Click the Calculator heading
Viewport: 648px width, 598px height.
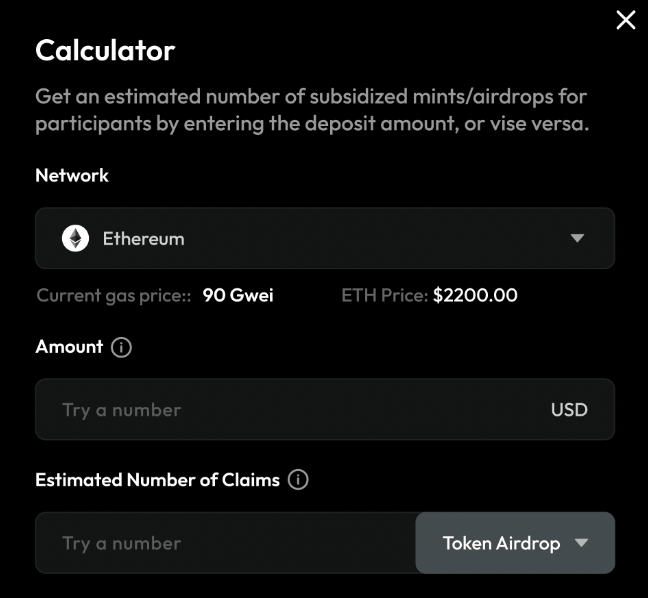[x=105, y=50]
